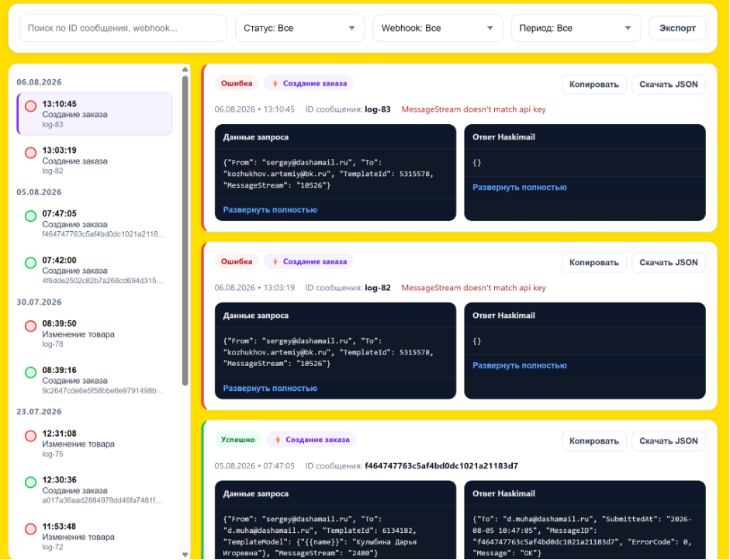This screenshot has width=730, height=560.
Task: Click Развернуть полностью under log-83 request data
Action: 270,209
